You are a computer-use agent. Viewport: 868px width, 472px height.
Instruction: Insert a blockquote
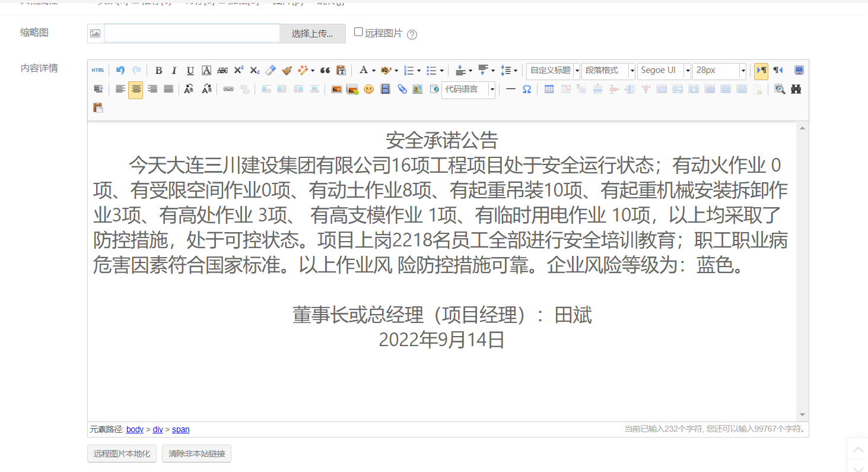coord(325,71)
